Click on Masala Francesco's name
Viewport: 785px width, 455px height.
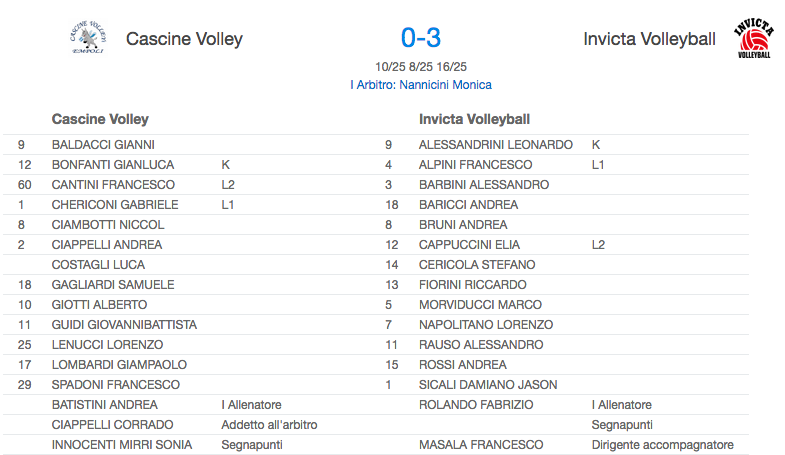(x=481, y=445)
